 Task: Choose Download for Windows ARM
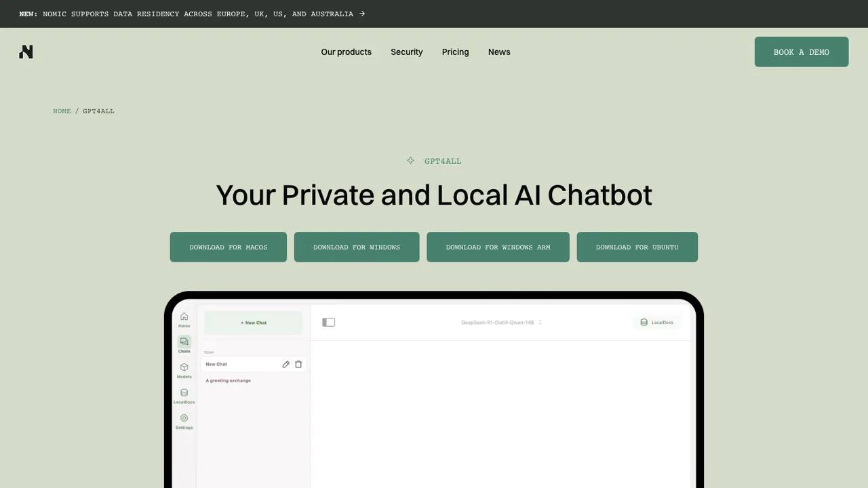point(498,247)
